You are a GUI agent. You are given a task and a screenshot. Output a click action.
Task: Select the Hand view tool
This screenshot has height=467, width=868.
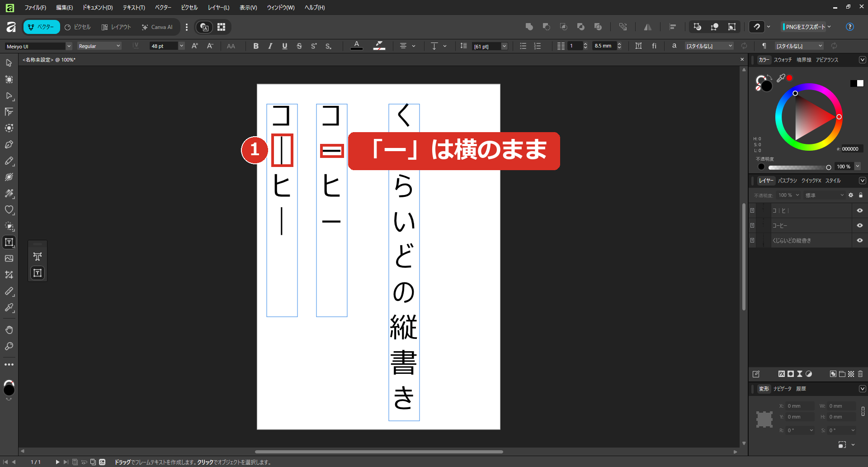click(x=9, y=330)
